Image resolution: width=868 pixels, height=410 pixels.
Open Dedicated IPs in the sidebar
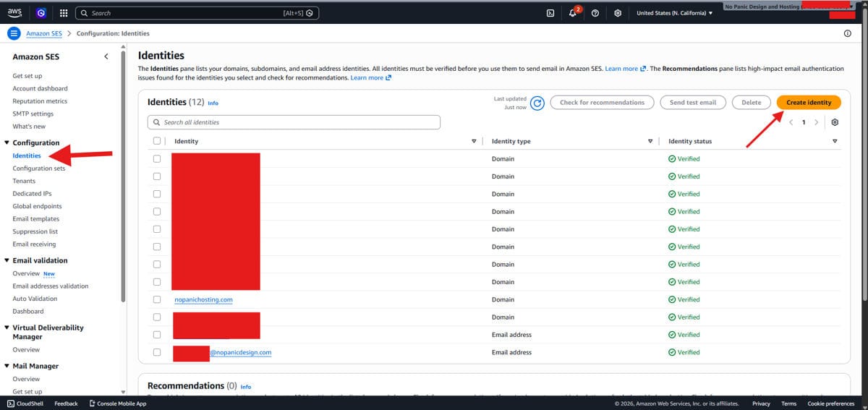(32, 194)
